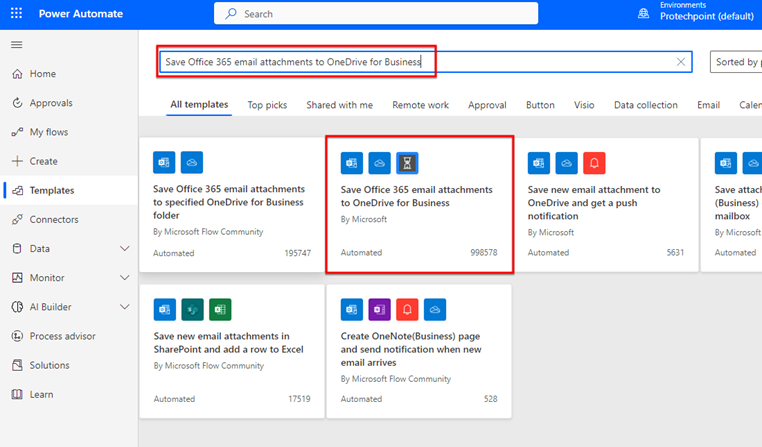Click the Home icon in sidebar
Viewport: 762px width, 447px height.
tap(17, 74)
